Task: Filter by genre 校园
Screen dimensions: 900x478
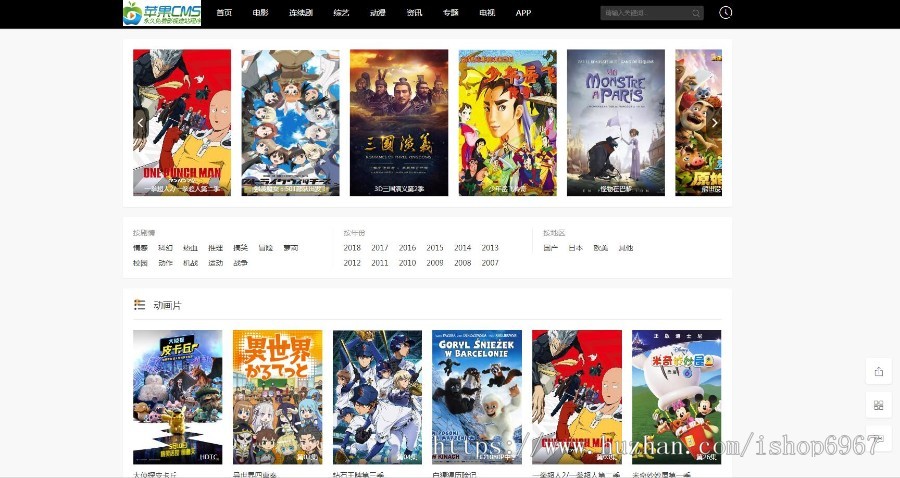Action: 141,263
